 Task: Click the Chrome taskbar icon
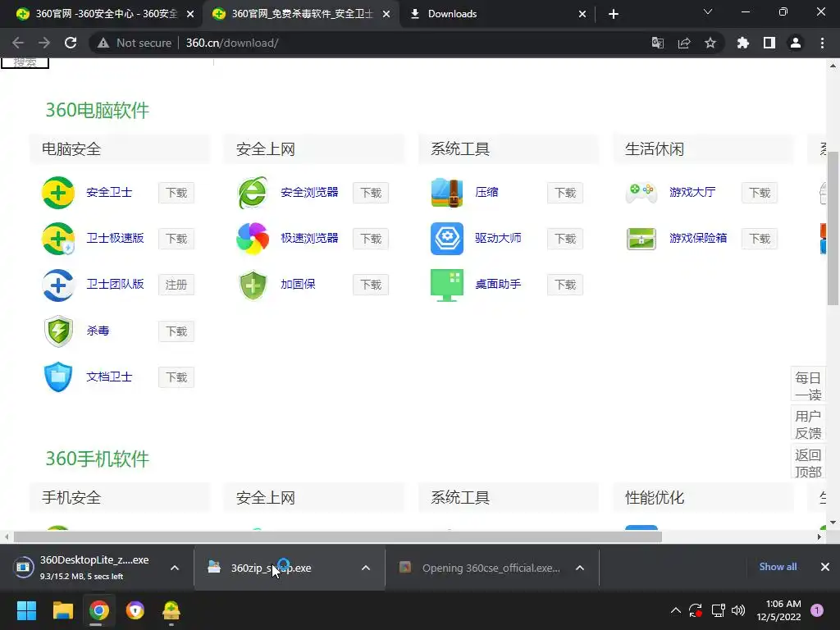coord(99,610)
